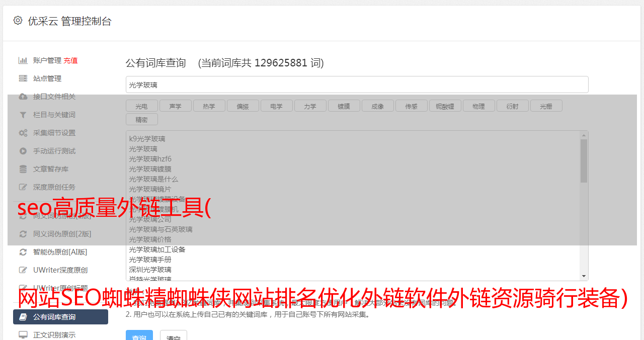
Task: Open 账户管理 bar chart icon
Action: pyautogui.click(x=23, y=60)
